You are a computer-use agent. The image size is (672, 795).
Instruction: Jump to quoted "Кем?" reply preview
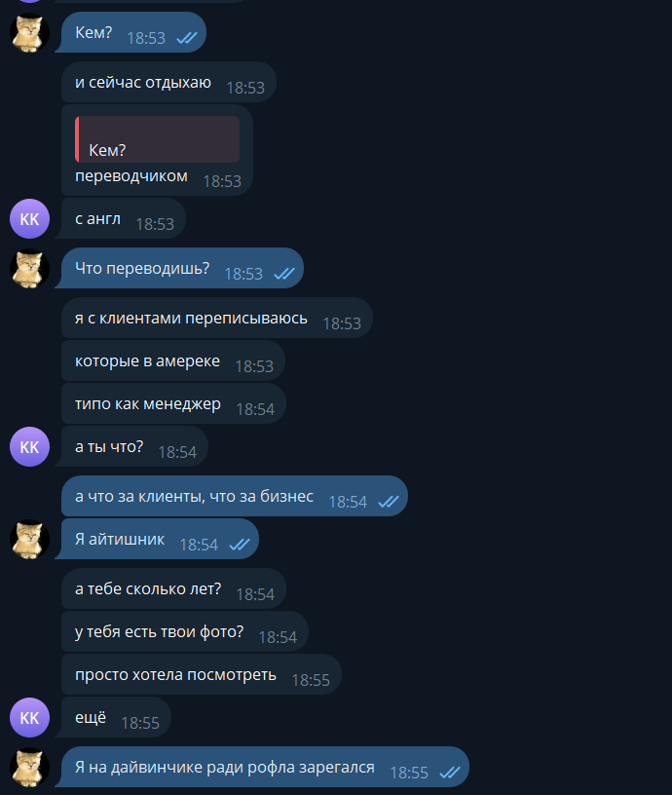point(157,139)
